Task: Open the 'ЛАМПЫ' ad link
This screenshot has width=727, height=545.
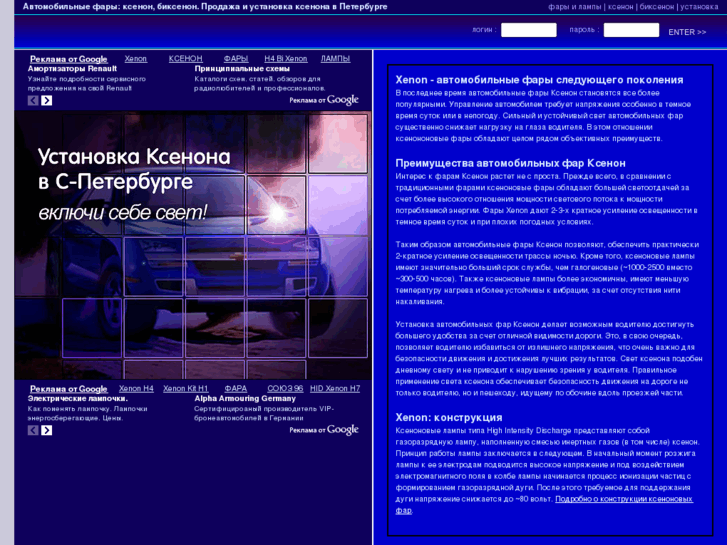Action: coord(335,59)
